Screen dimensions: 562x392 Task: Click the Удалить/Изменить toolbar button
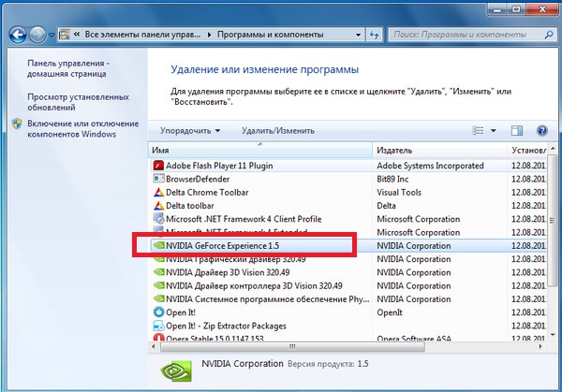click(278, 131)
